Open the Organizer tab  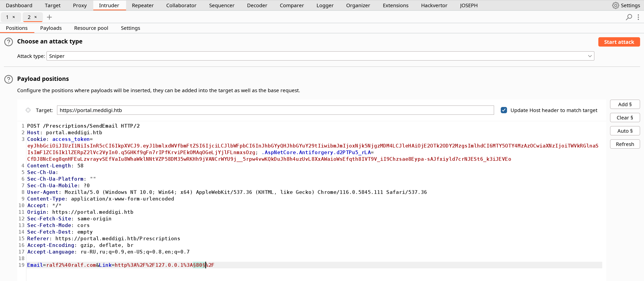[x=358, y=5]
